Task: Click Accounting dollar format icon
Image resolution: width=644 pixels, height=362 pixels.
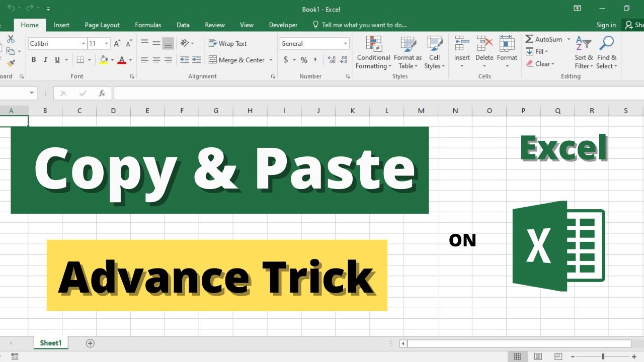Action: click(286, 60)
